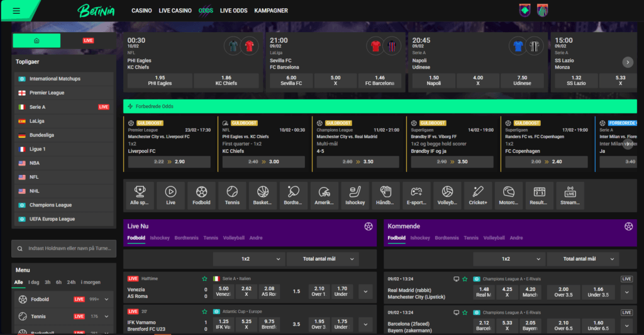644x335 pixels.
Task: Select Liverpool FC boosted odds 2.90
Action: coord(169,162)
